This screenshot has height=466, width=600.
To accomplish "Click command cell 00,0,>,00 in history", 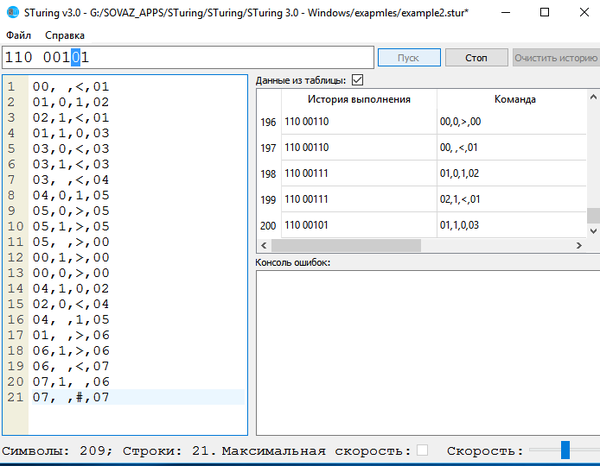I will 512,122.
